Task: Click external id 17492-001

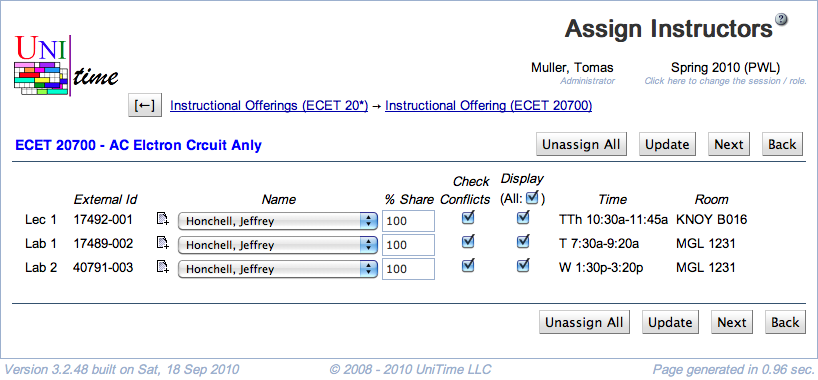Action: click(103, 220)
